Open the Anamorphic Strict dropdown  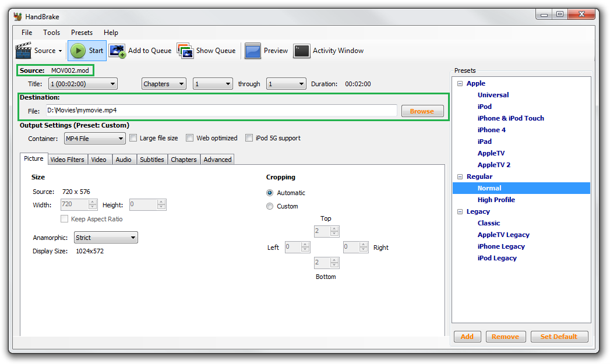pyautogui.click(x=105, y=238)
